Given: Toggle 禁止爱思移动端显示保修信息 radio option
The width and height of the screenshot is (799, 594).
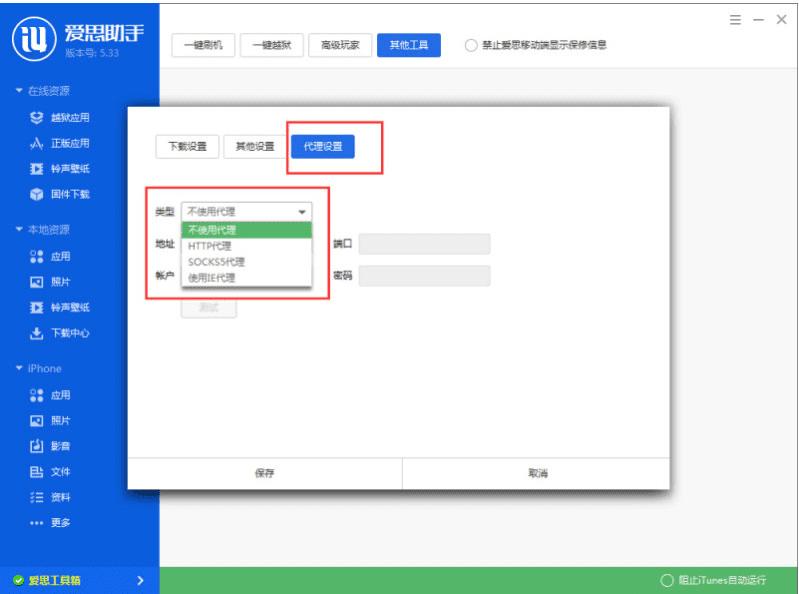Looking at the screenshot, I should 471,45.
